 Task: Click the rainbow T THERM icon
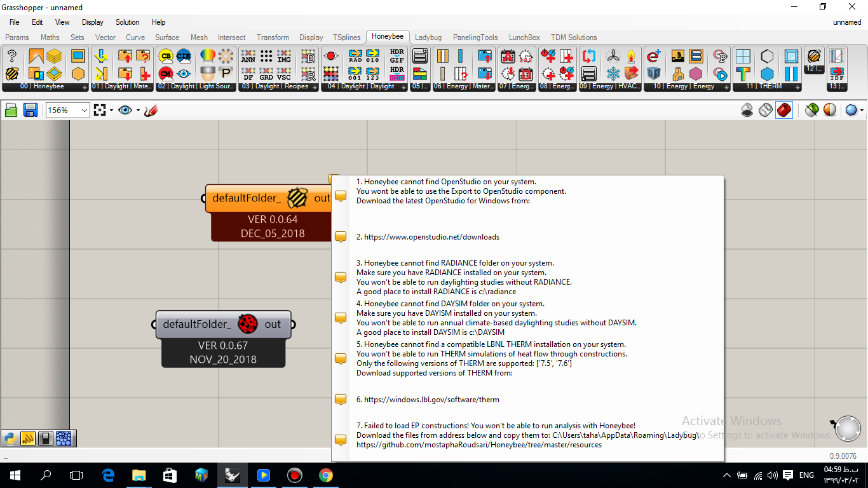tap(742, 73)
